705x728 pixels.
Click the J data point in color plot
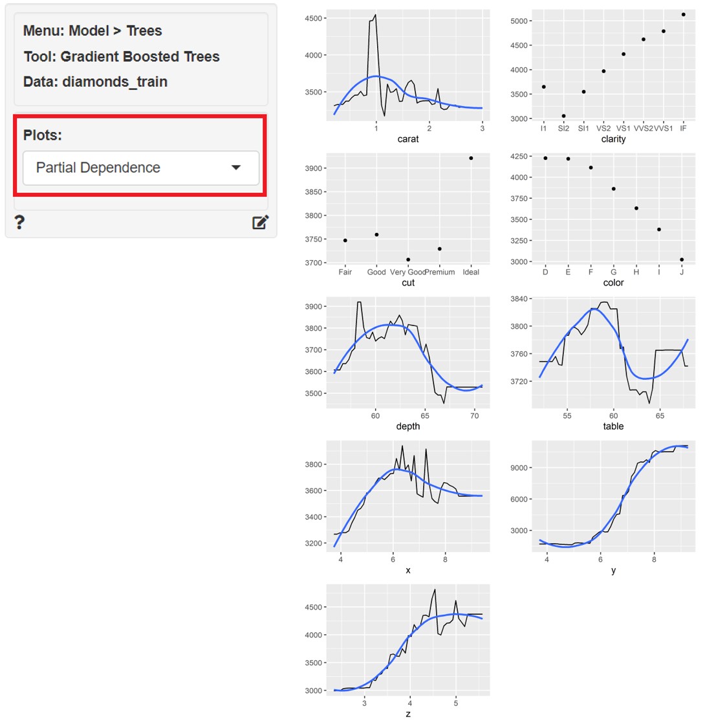682,259
